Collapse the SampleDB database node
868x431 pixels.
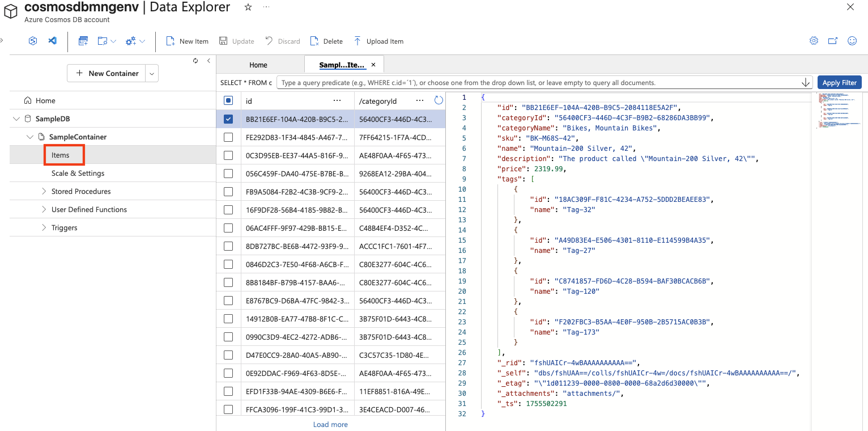(x=16, y=119)
